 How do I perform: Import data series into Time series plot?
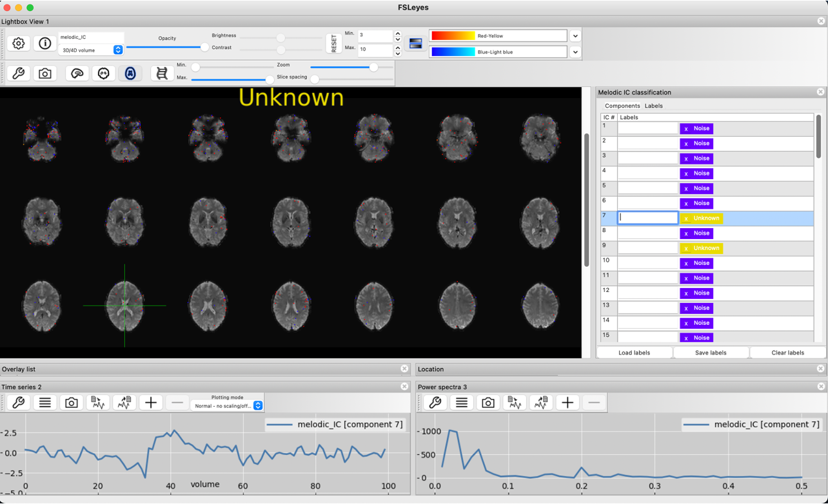point(98,403)
